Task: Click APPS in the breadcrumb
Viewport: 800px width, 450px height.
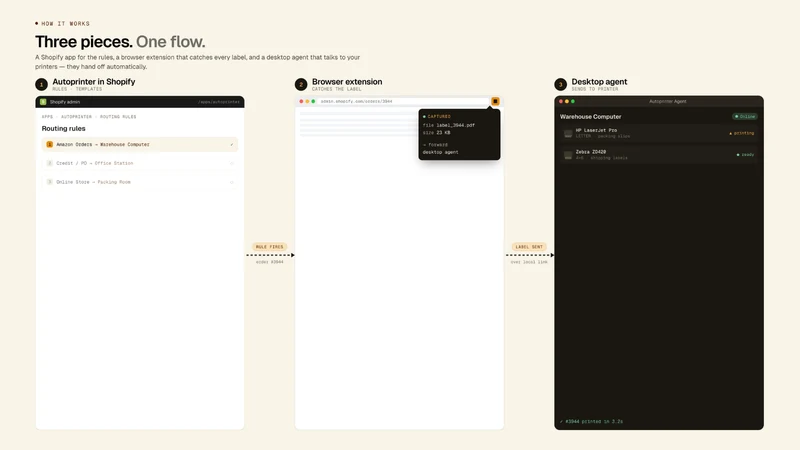Action: click(47, 117)
